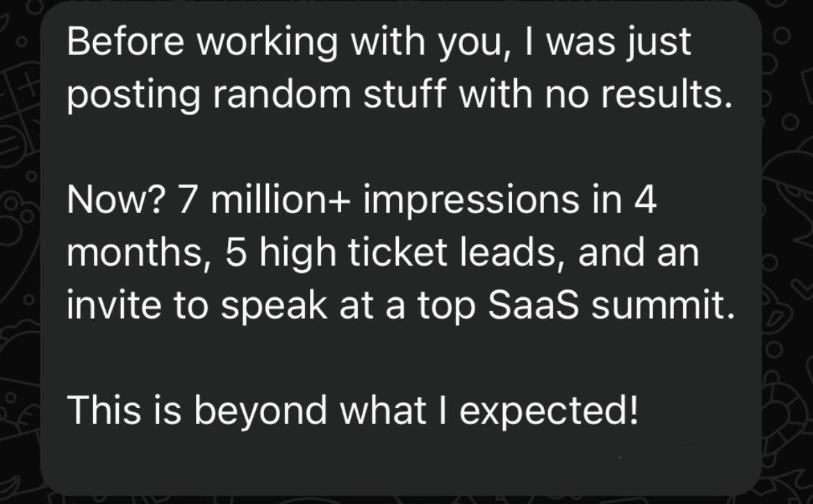Click the word "months,"
Image resolution: width=813 pixels, height=504 pixels.
tap(140, 253)
